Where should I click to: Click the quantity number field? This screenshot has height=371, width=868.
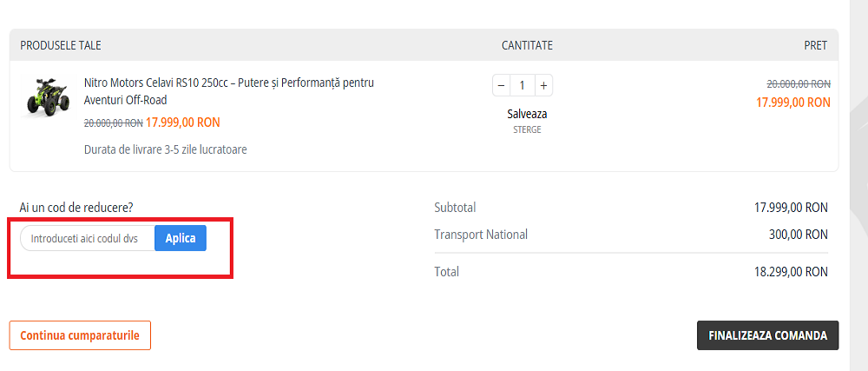pos(523,85)
